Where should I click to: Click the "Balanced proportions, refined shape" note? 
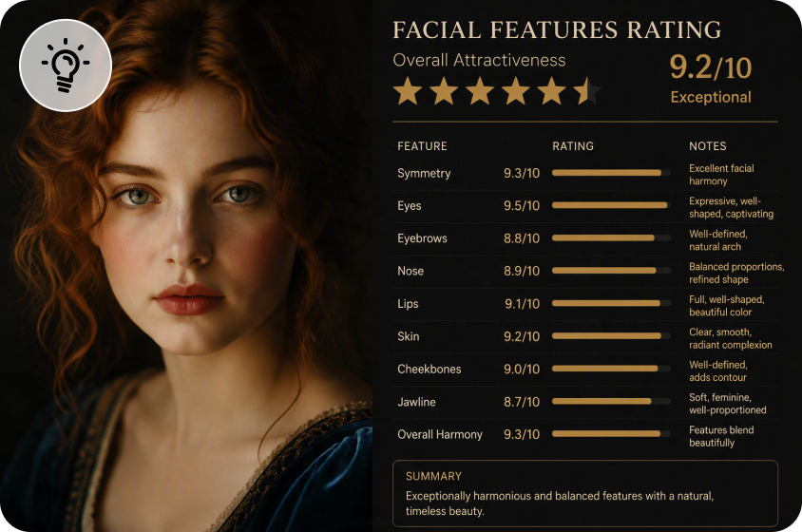tap(736, 273)
